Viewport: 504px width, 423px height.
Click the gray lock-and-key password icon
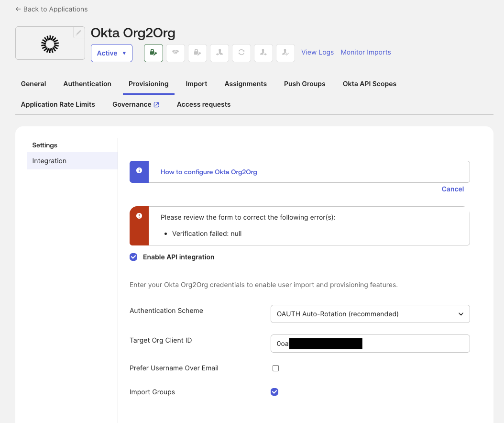197,53
